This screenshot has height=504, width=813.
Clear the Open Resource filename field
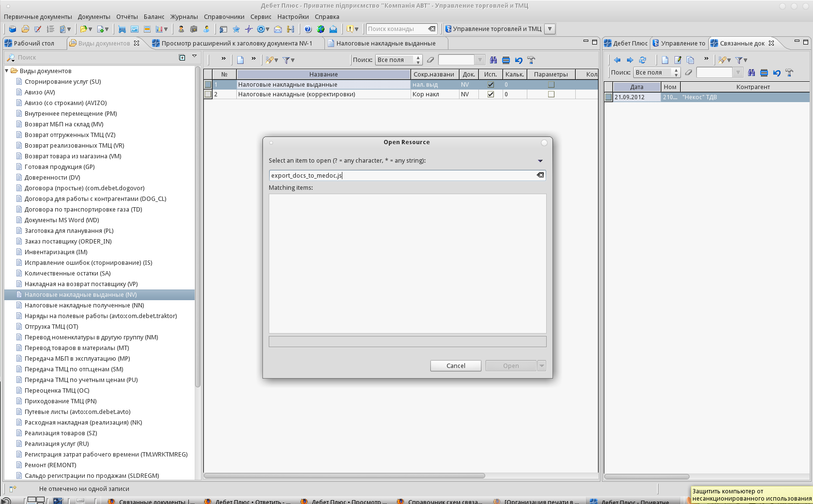pyautogui.click(x=540, y=175)
